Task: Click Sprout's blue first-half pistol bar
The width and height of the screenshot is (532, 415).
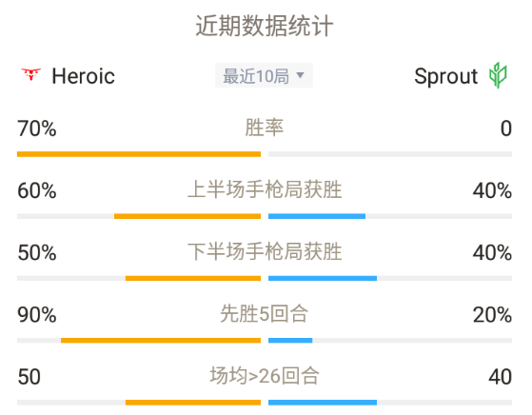Action: [317, 216]
